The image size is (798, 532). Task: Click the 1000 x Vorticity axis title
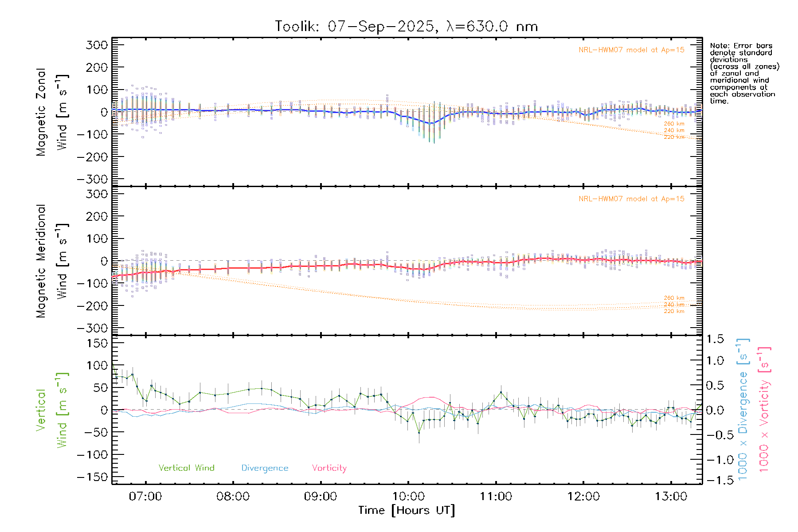[x=764, y=409]
